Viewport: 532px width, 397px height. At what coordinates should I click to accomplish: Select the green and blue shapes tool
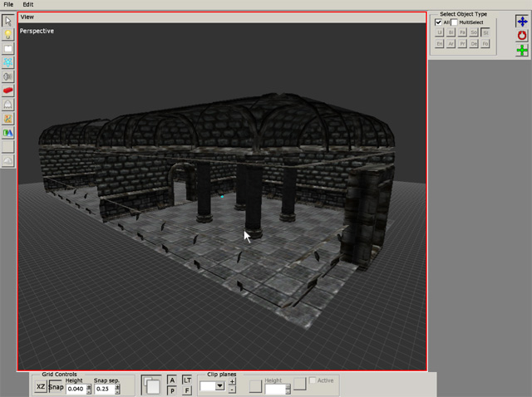point(7,133)
